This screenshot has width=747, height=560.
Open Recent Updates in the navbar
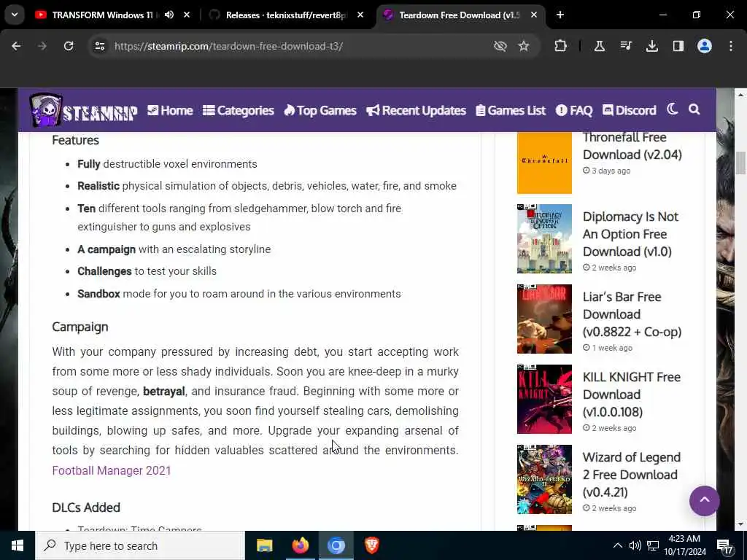(x=416, y=111)
